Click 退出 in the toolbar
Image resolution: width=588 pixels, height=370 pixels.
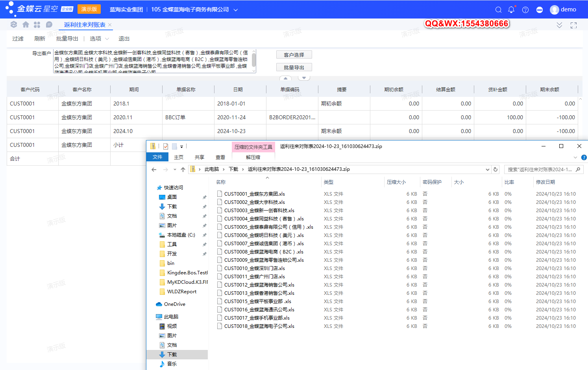pos(124,39)
